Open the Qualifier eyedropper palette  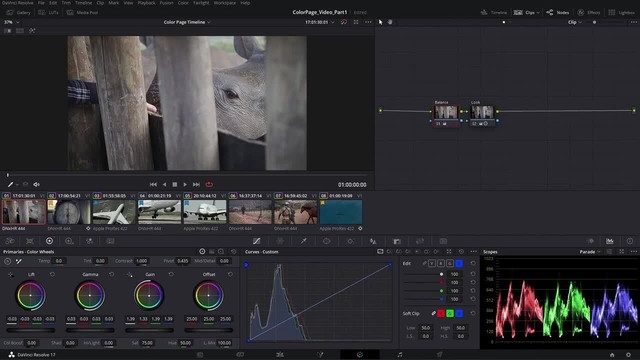[303, 241]
